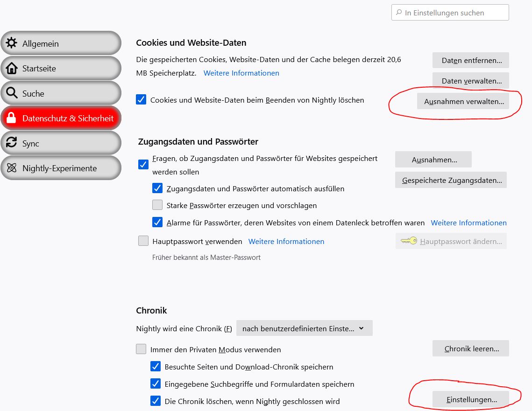Click the Nightly-Experimente atom icon

tap(12, 168)
